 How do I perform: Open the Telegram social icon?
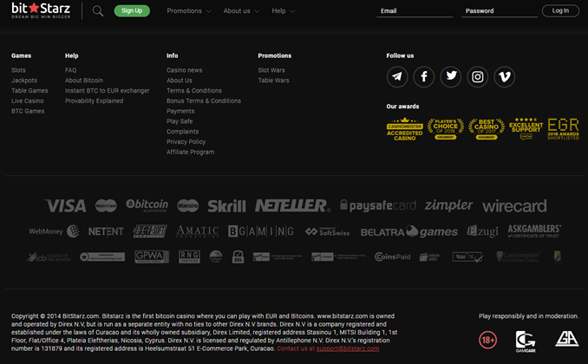coord(397,77)
